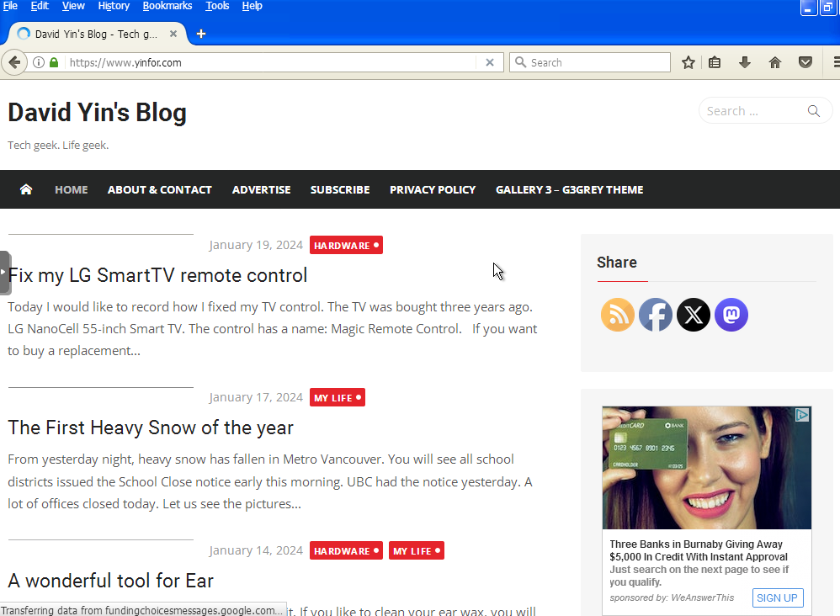Stop loading with address bar X
This screenshot has width=840, height=616.
490,62
